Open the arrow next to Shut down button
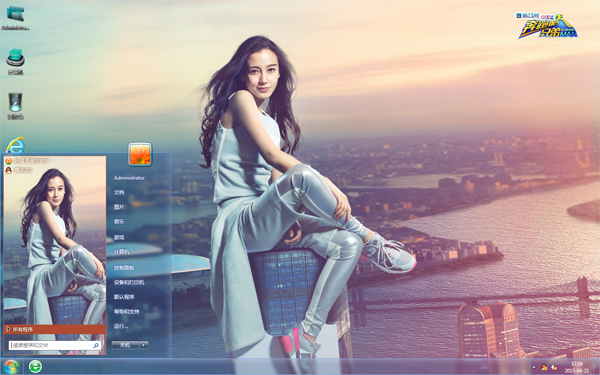 [144, 345]
